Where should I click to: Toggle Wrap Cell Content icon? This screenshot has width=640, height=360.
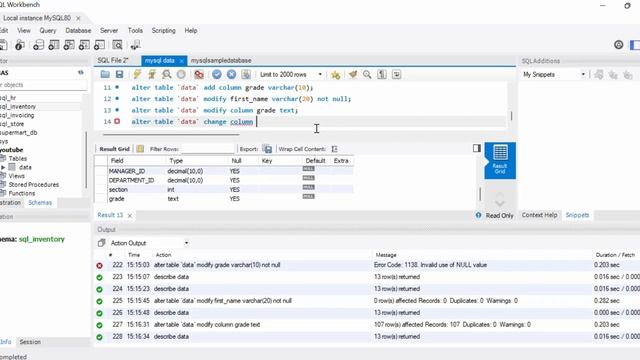(x=334, y=149)
